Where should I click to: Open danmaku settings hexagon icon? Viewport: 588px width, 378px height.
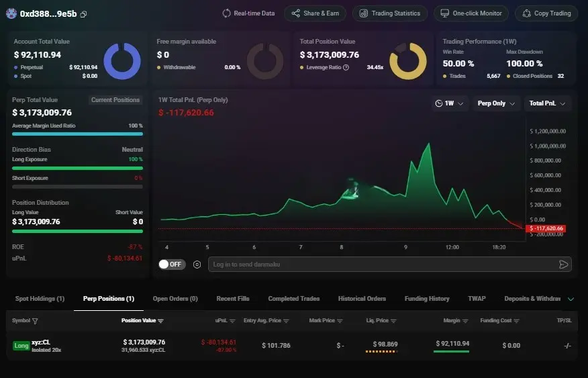(x=197, y=265)
